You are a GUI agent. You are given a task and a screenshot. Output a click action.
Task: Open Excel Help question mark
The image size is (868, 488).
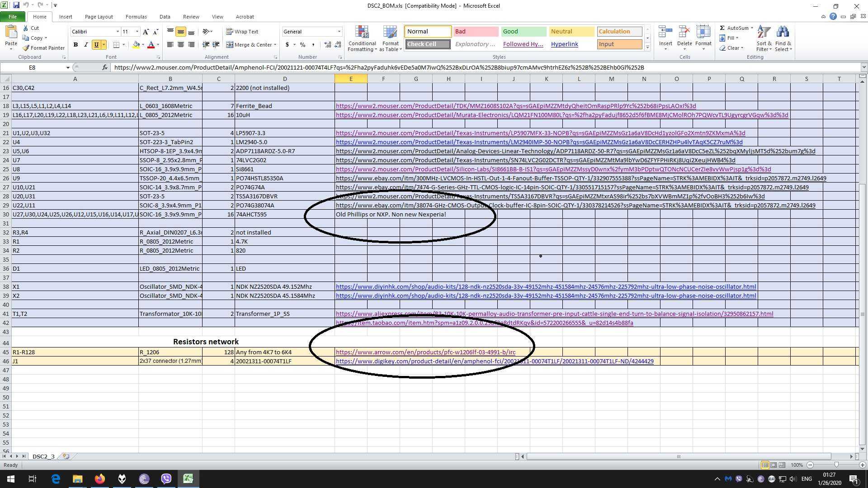(833, 16)
